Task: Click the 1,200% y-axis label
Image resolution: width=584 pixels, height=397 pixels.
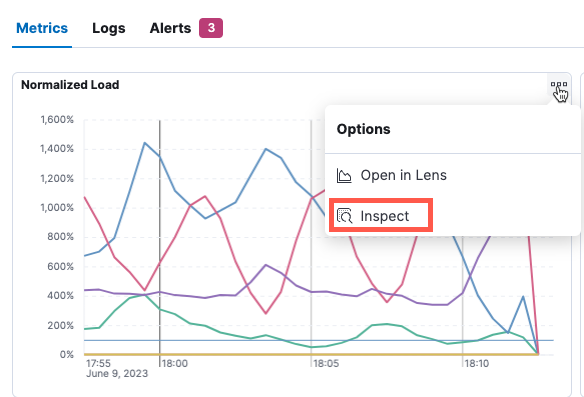Action: [57, 178]
